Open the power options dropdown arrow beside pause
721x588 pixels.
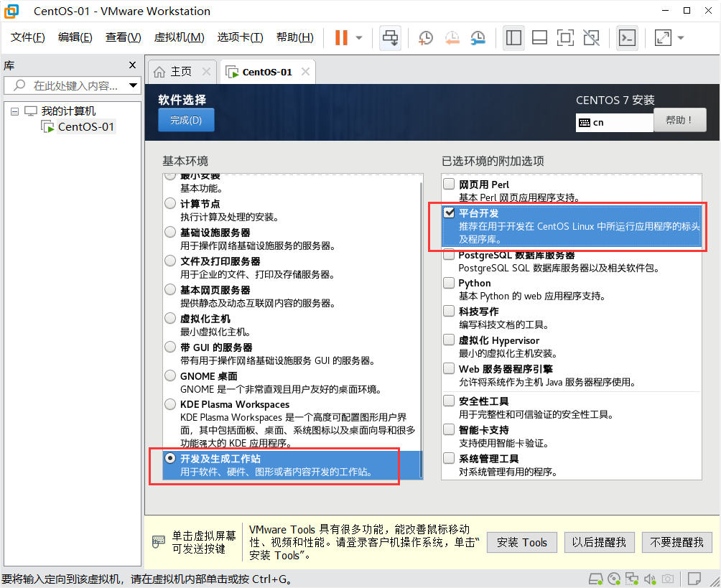click(359, 38)
